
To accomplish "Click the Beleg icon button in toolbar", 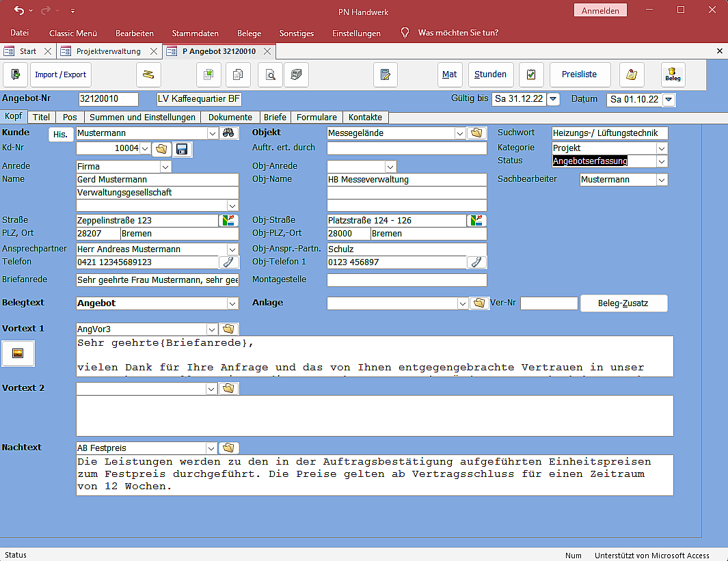I will pos(673,74).
